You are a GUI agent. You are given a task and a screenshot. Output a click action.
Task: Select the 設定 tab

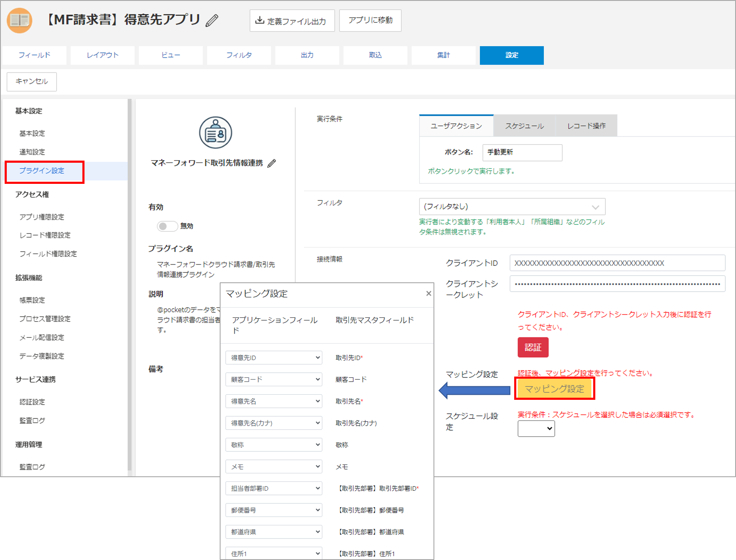[512, 55]
